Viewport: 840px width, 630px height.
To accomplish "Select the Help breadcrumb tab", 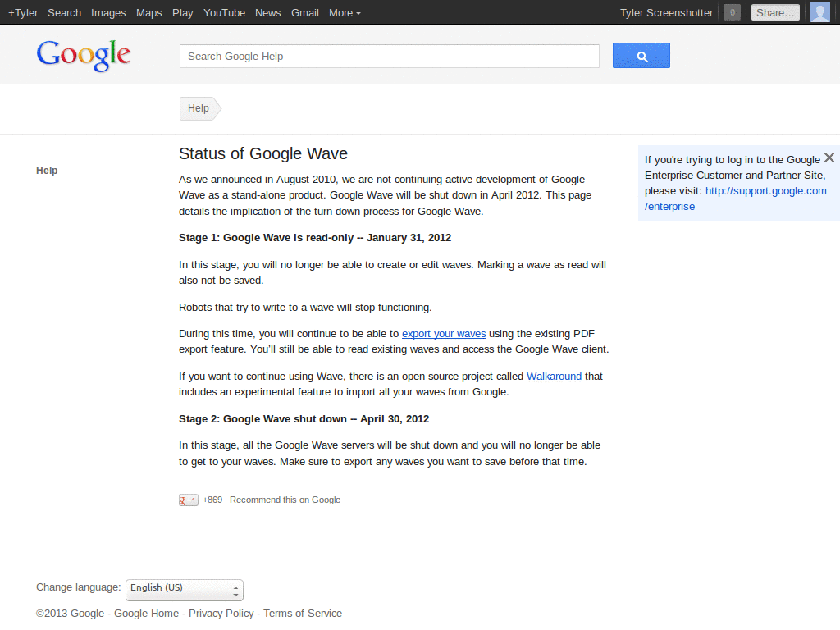I will coord(198,107).
